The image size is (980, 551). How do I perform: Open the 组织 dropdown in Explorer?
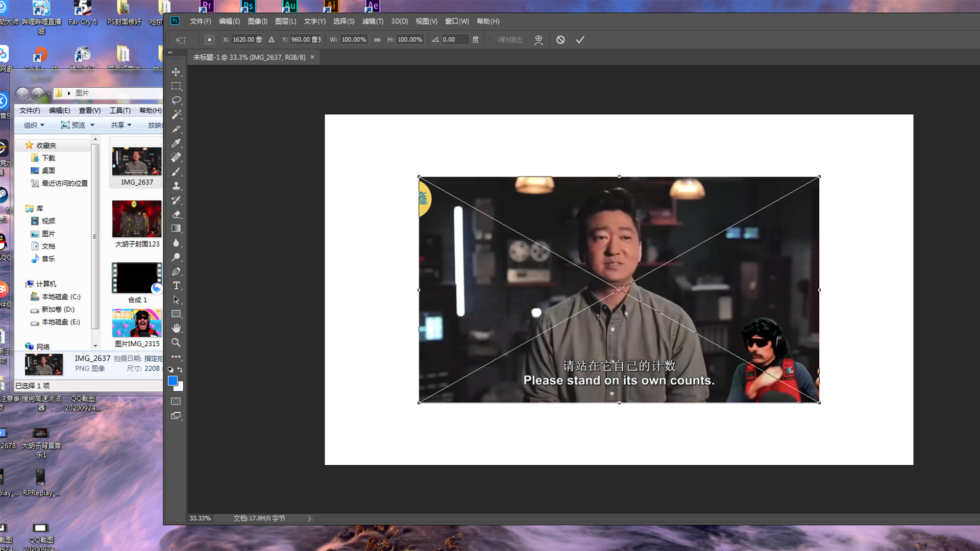pyautogui.click(x=34, y=125)
